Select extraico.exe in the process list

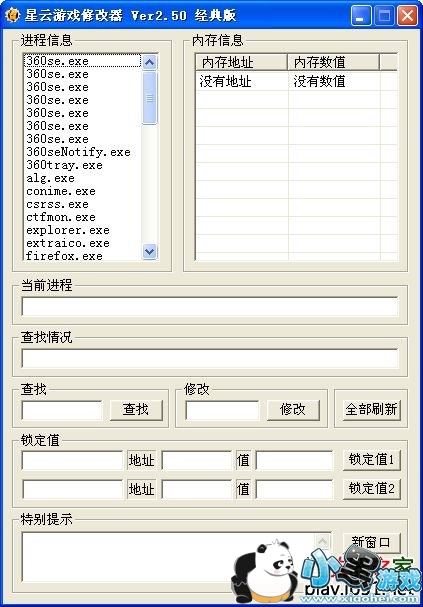(x=68, y=243)
